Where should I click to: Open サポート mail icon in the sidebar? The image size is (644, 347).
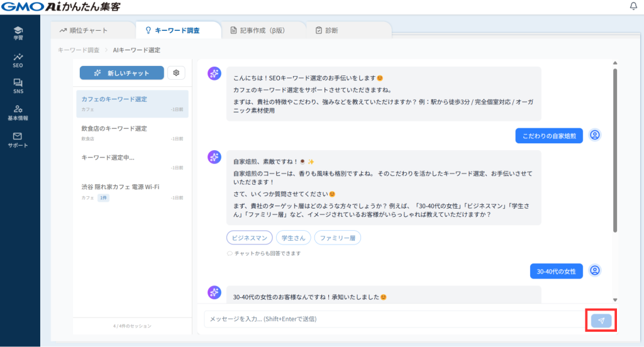[18, 140]
